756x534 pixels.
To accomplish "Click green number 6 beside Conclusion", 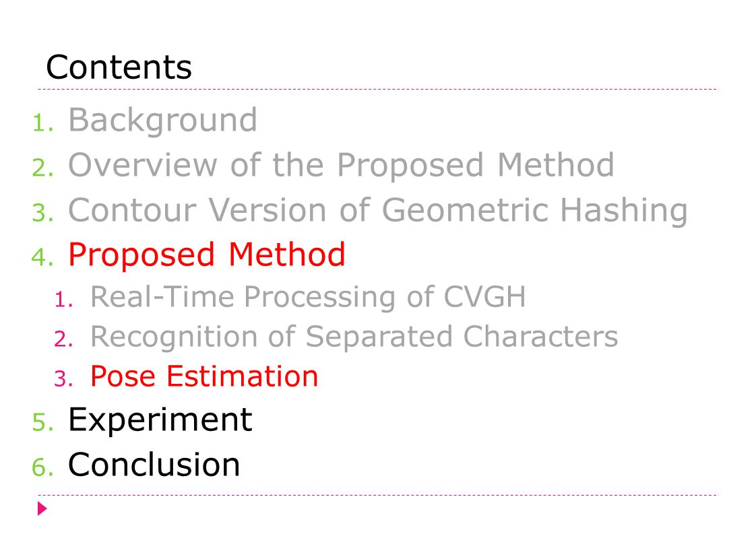I will click(x=42, y=467).
